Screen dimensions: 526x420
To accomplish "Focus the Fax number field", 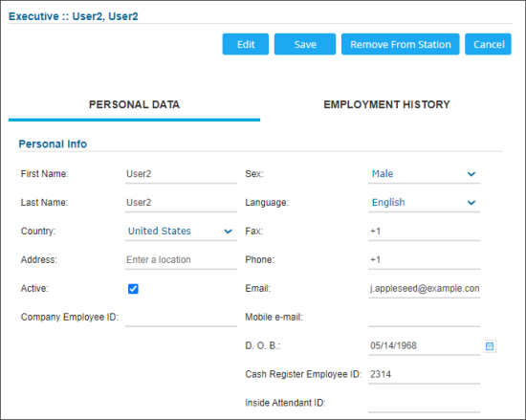I will click(424, 232).
